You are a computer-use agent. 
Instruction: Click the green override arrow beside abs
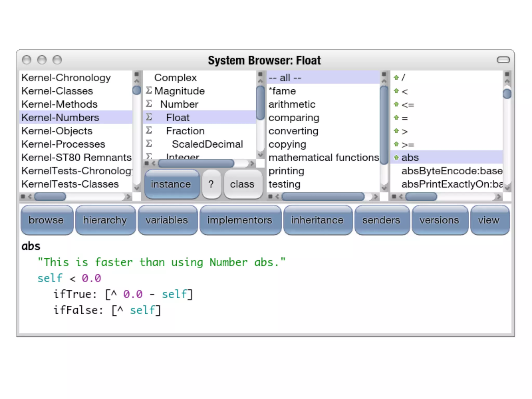(x=396, y=157)
